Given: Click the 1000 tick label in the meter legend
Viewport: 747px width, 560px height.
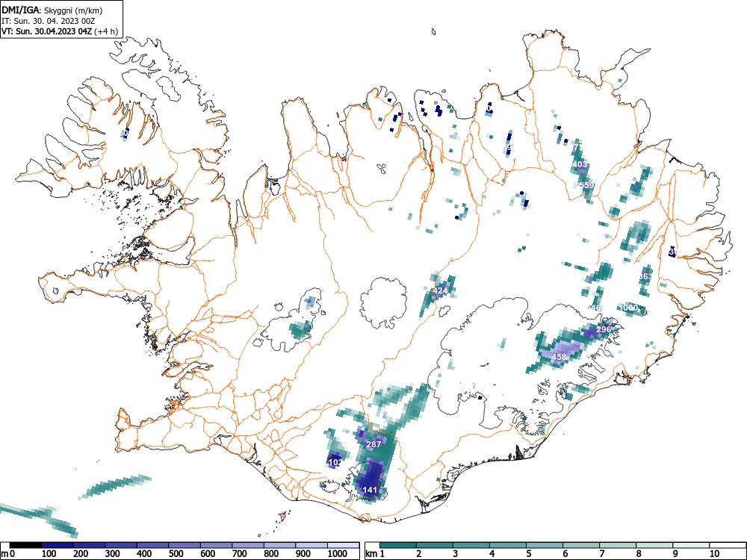Looking at the screenshot, I should (x=338, y=554).
